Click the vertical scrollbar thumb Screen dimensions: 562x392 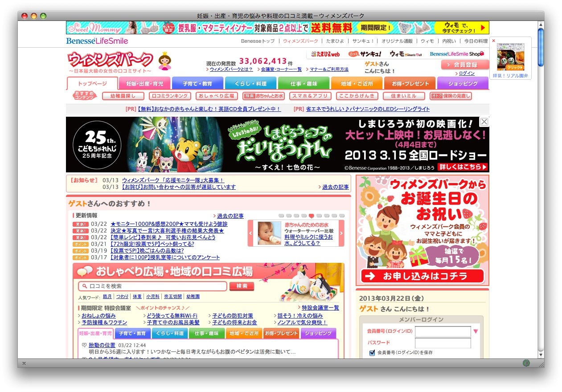coord(541,47)
